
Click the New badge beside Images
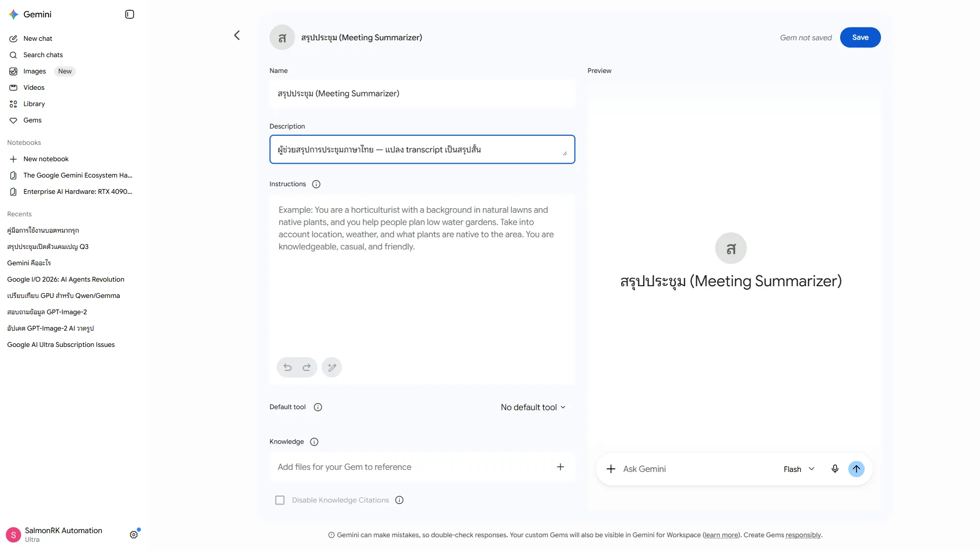click(65, 71)
